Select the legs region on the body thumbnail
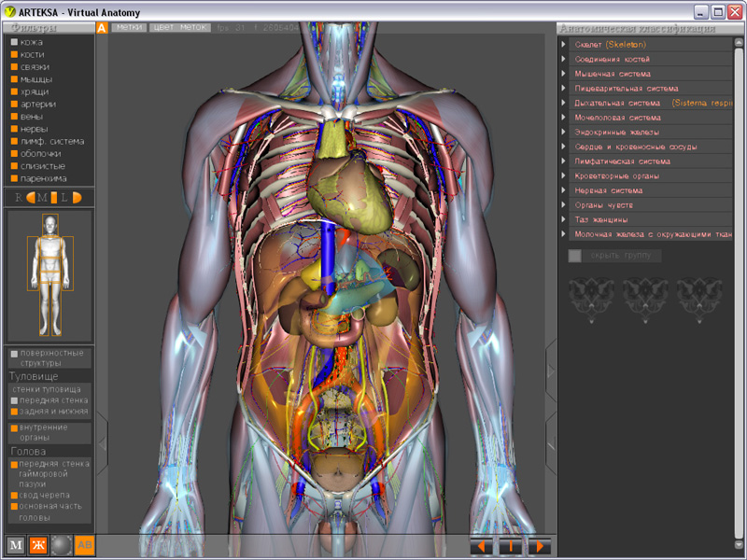Screen dimensions: 747x560 click(50, 310)
